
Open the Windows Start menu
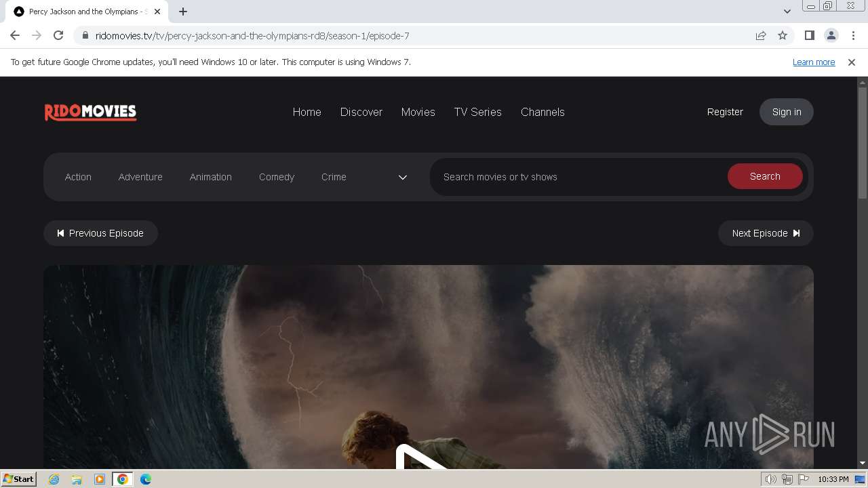click(x=18, y=479)
